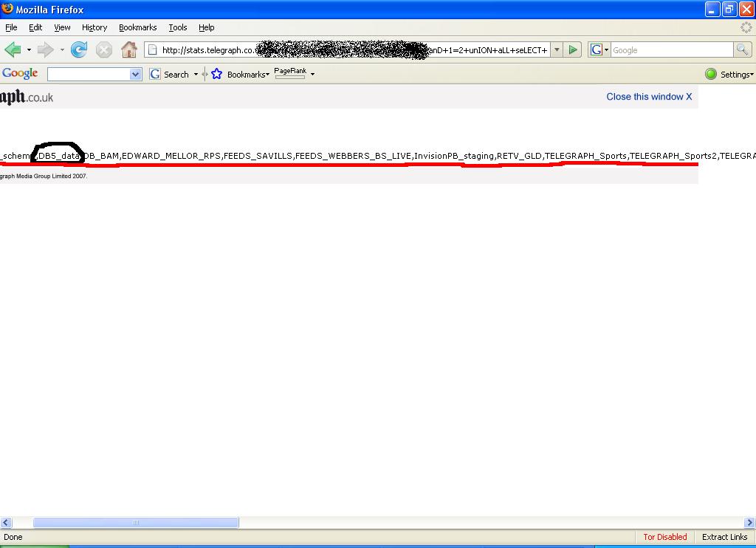The image size is (756, 548).
Task: Click the telegraph.co.uk logo
Action: pos(27,97)
